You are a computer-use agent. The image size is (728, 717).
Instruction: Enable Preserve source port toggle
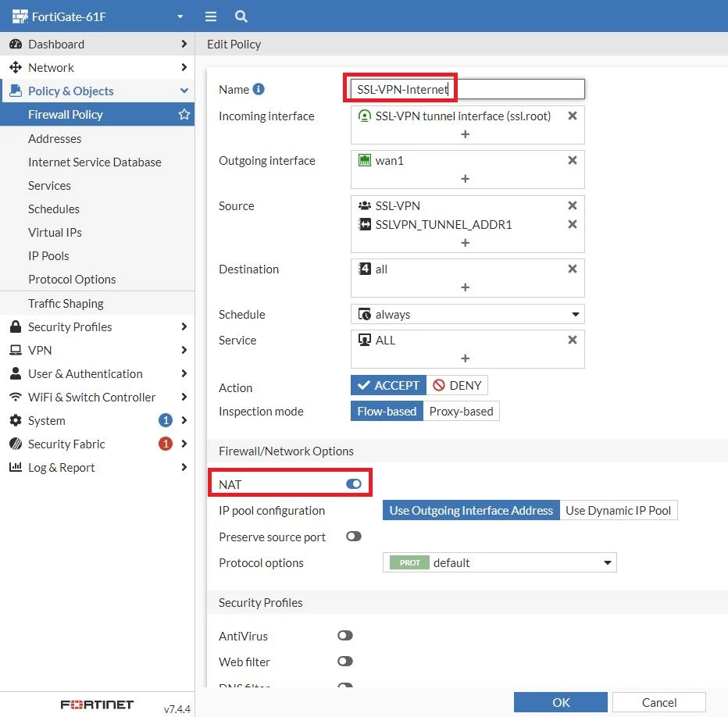pos(354,537)
